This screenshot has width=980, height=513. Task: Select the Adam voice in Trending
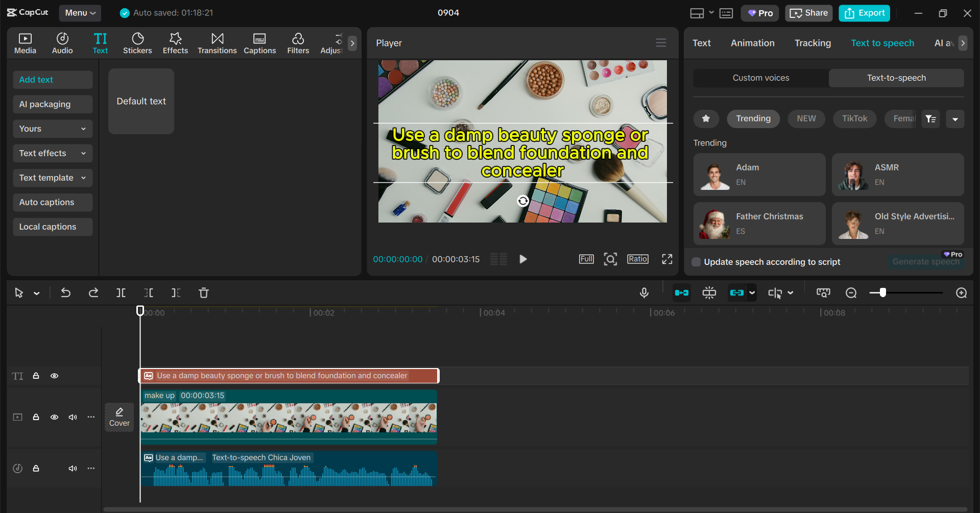[x=758, y=174]
